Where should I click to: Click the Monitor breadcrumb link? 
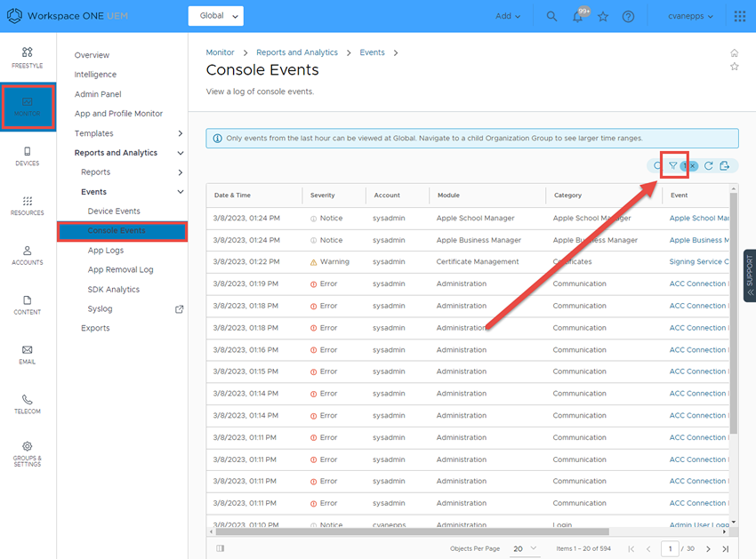click(220, 52)
